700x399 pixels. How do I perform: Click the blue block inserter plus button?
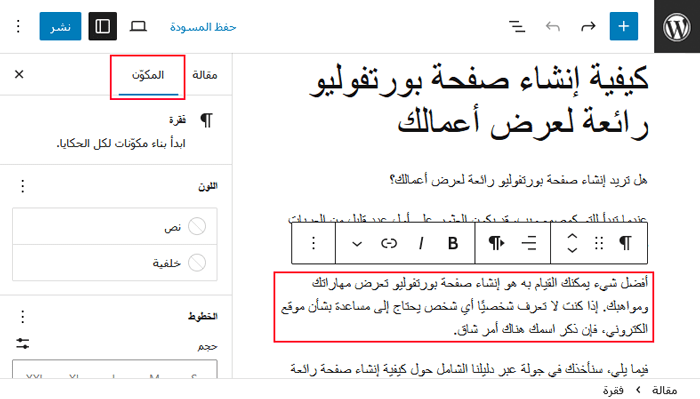624,26
